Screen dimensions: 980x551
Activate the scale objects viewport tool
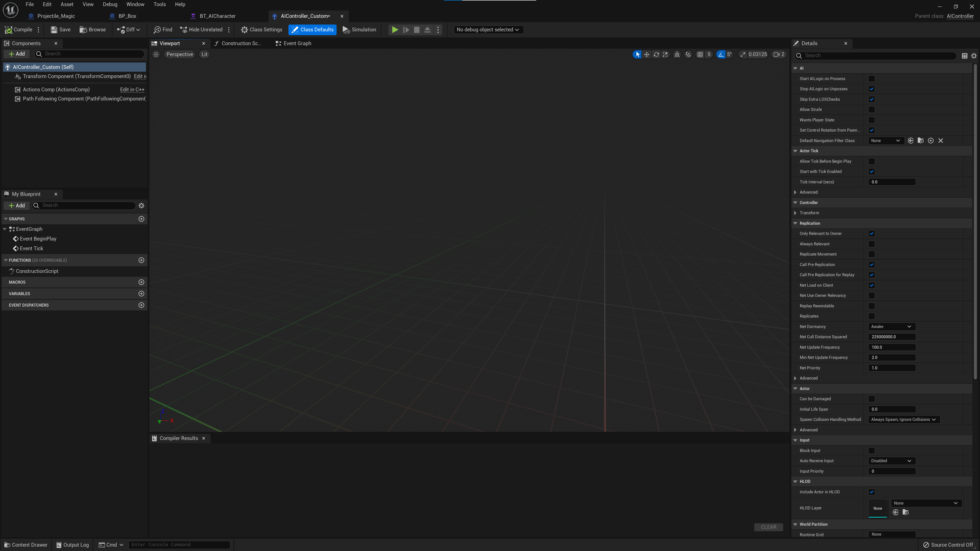(665, 54)
